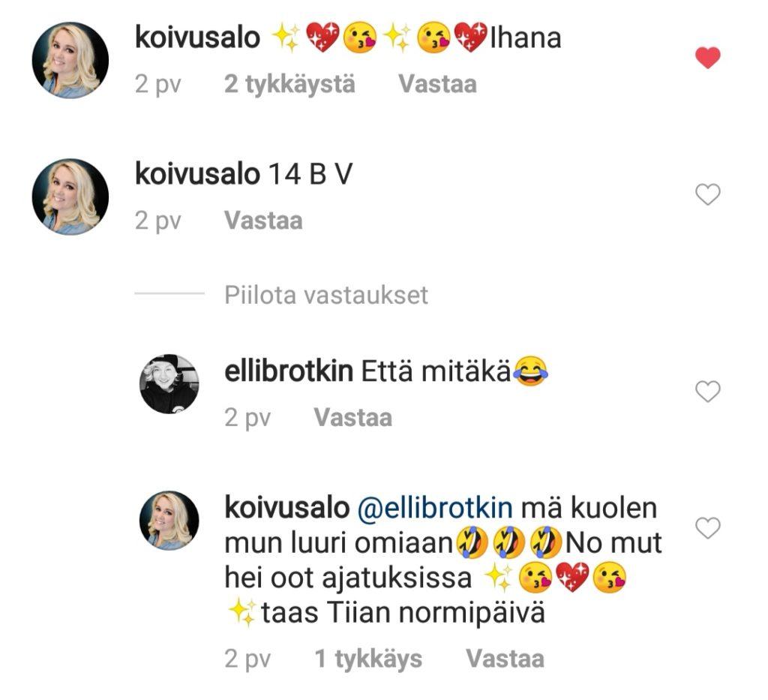The height and width of the screenshot is (700, 768).
Task: Open the @ellibrotkin mention link
Action: [x=435, y=507]
